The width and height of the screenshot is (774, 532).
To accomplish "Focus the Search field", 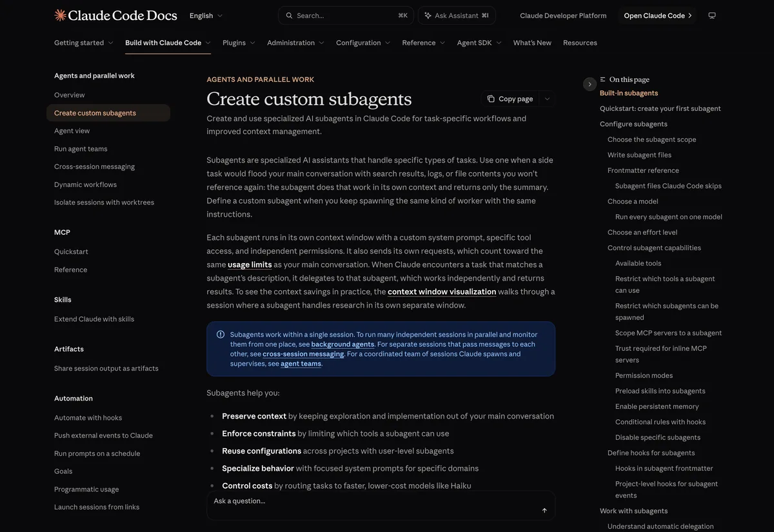I will [346, 15].
